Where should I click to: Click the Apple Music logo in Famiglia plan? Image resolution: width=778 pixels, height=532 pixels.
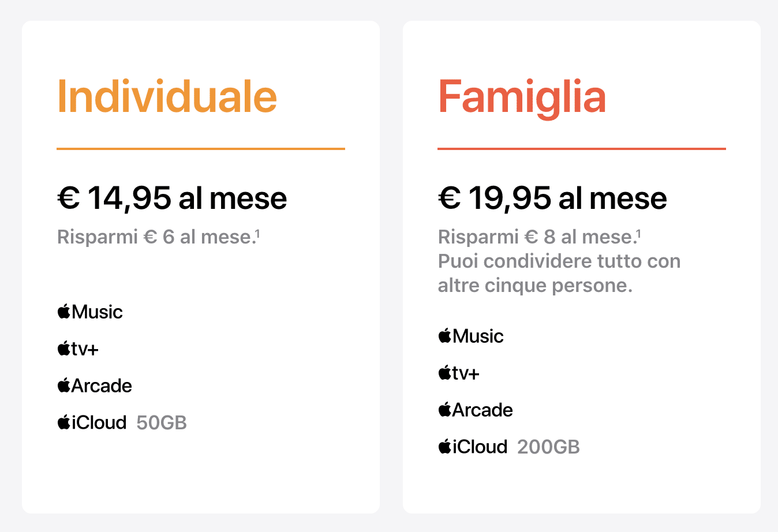tap(471, 336)
